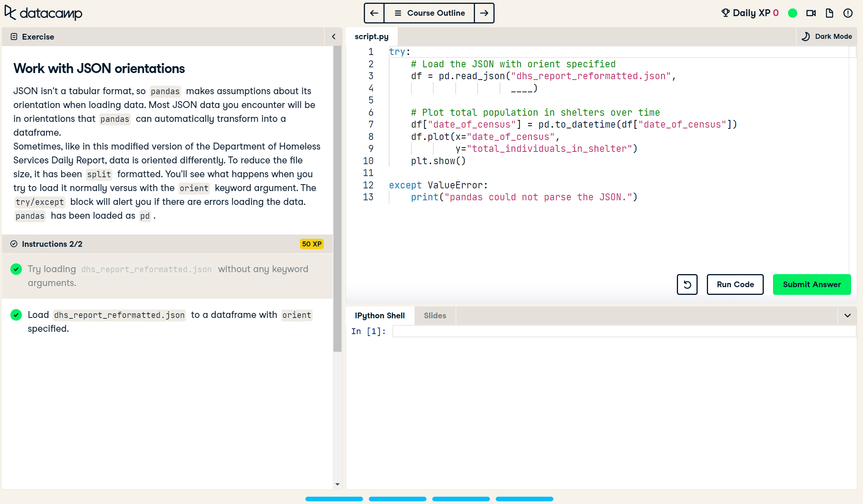Click the exercise panel vertical scrollbar

tap(337, 199)
